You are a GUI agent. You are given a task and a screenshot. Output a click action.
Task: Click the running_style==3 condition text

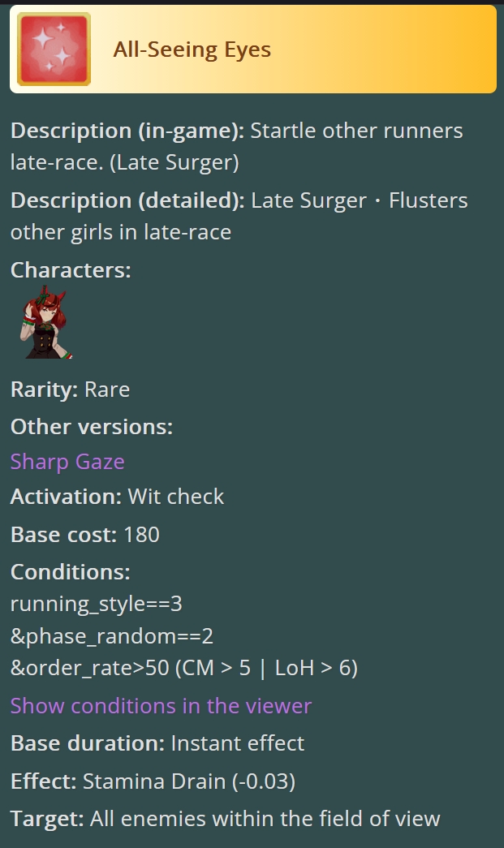97,604
